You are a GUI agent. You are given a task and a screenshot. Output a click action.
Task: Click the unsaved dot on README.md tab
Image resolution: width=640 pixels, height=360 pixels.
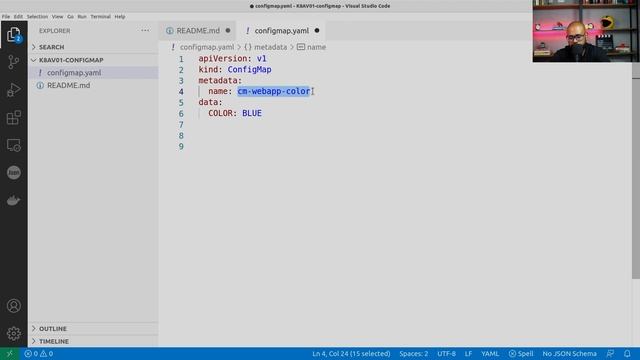228,31
